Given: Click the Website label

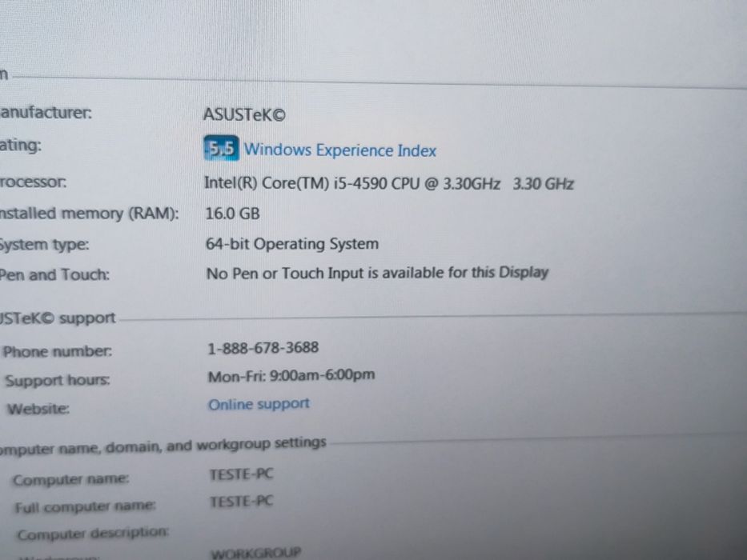Looking at the screenshot, I should (x=38, y=409).
